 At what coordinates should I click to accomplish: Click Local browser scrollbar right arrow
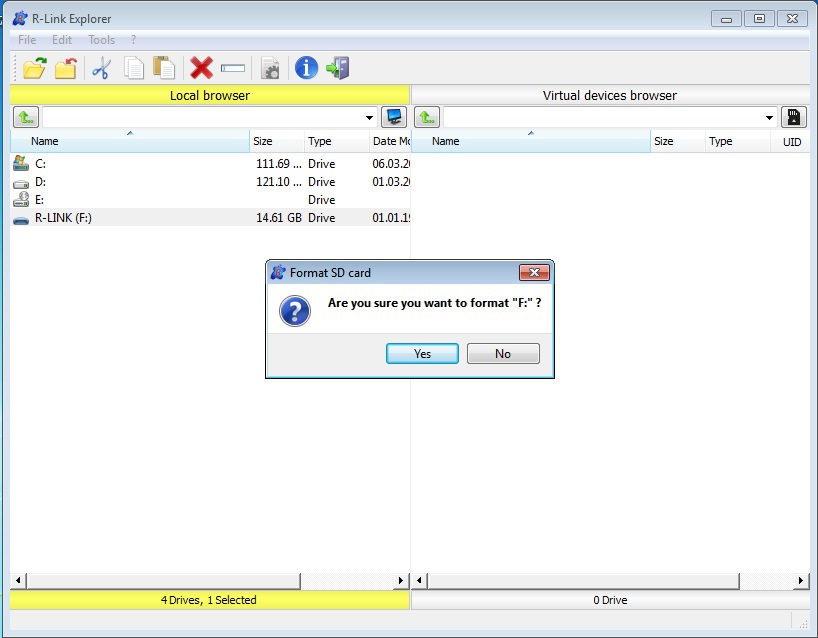pyautogui.click(x=401, y=580)
